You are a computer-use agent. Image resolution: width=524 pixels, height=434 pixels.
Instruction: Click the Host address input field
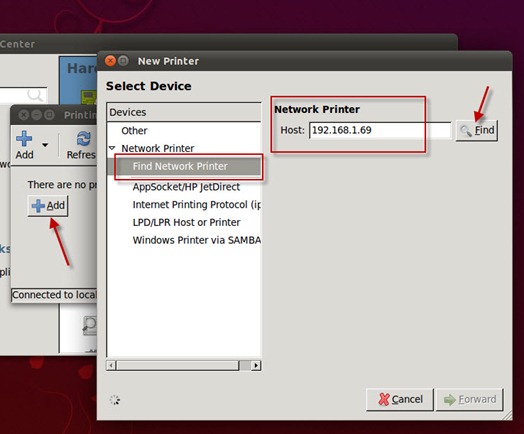[380, 130]
